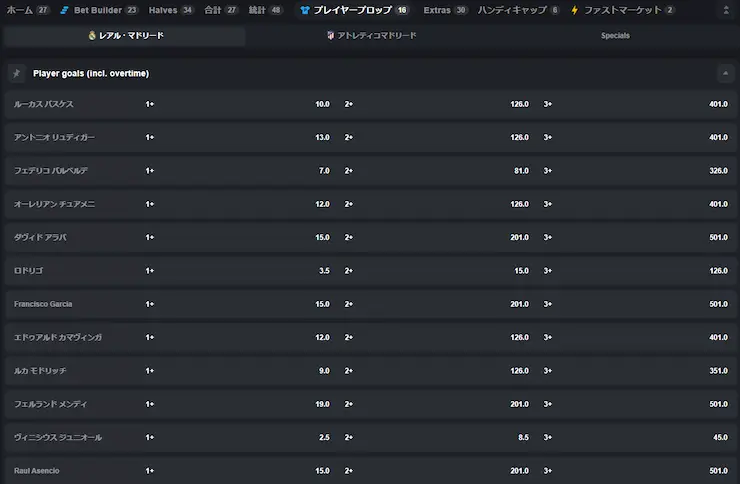The image size is (740, 484).
Task: Bet ダヴィド アラバ 1+ at 15.0
Action: [x=237, y=237]
